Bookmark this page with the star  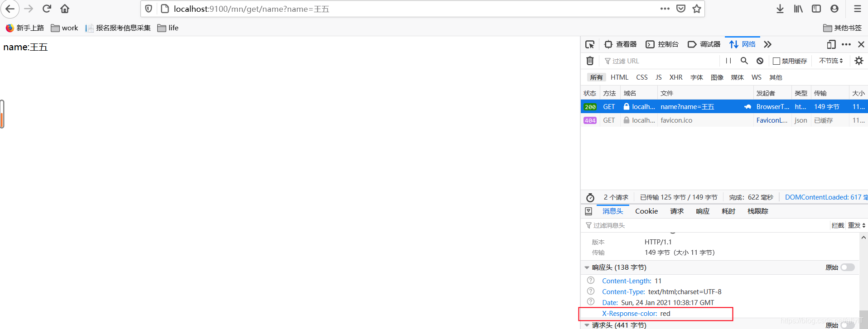(697, 9)
